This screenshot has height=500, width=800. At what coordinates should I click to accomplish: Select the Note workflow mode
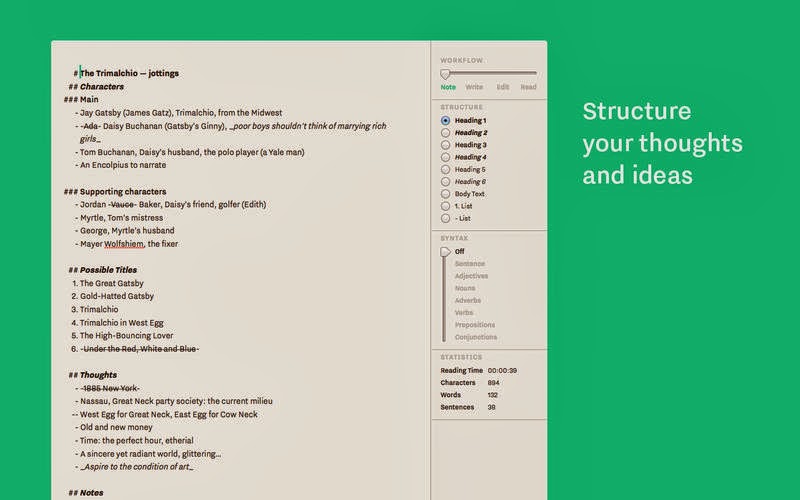[448, 87]
